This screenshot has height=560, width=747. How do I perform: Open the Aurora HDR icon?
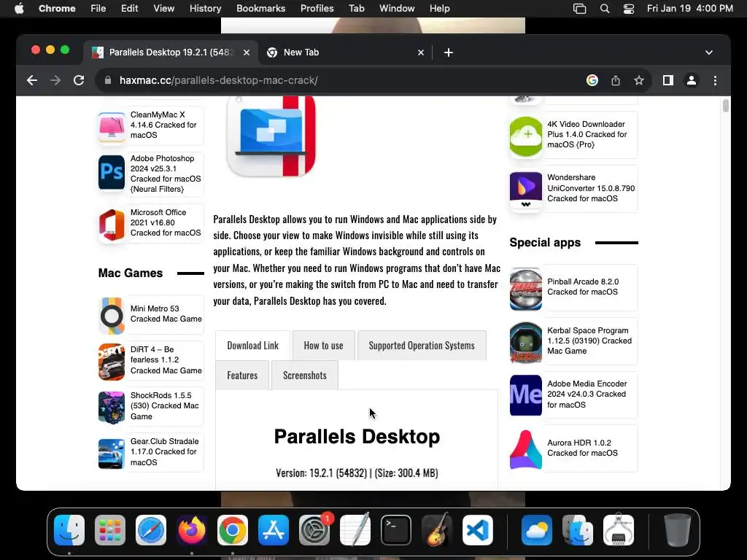pos(526,449)
